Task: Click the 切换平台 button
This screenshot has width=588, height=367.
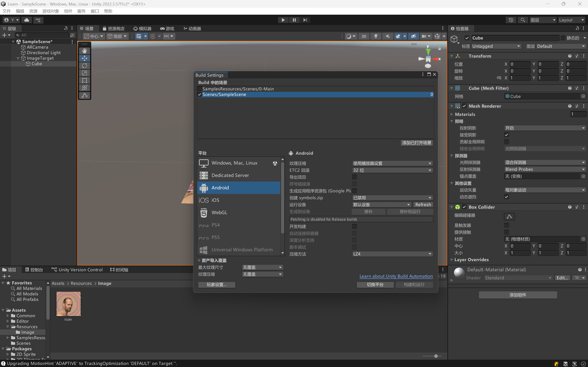Action: point(375,284)
